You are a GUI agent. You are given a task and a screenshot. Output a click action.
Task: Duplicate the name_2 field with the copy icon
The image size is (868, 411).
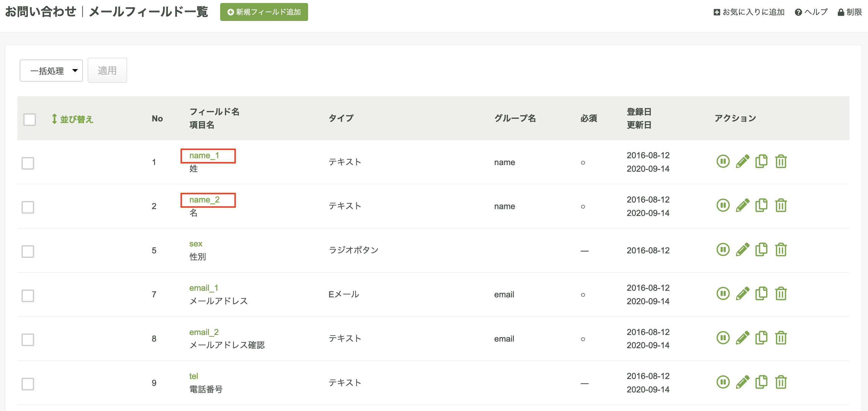762,205
